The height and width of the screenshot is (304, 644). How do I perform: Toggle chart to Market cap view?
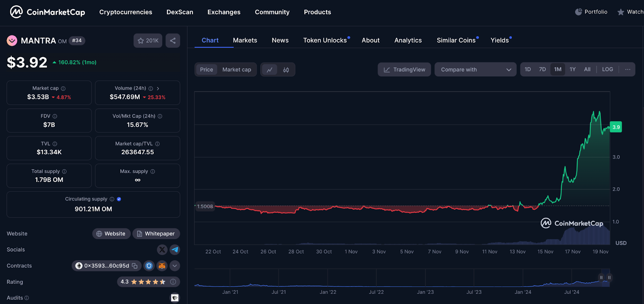(237, 70)
